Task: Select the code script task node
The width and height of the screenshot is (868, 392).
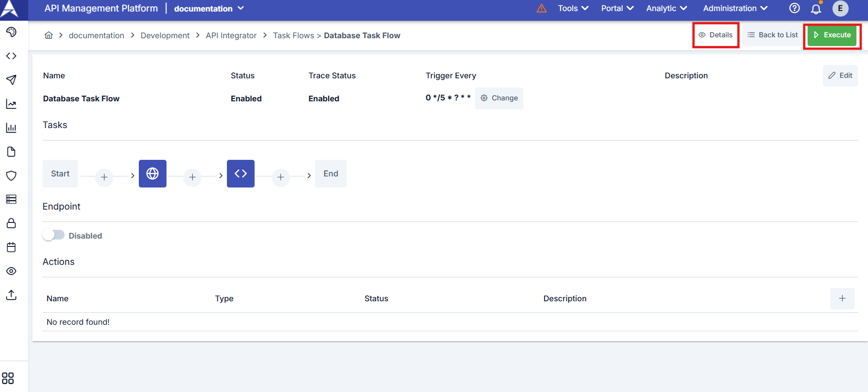Action: 241,174
